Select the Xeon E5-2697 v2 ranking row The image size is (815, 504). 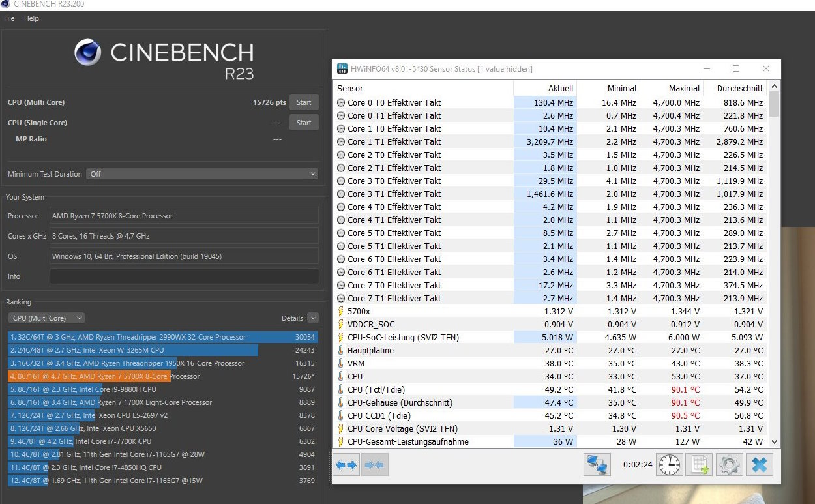[x=163, y=415]
